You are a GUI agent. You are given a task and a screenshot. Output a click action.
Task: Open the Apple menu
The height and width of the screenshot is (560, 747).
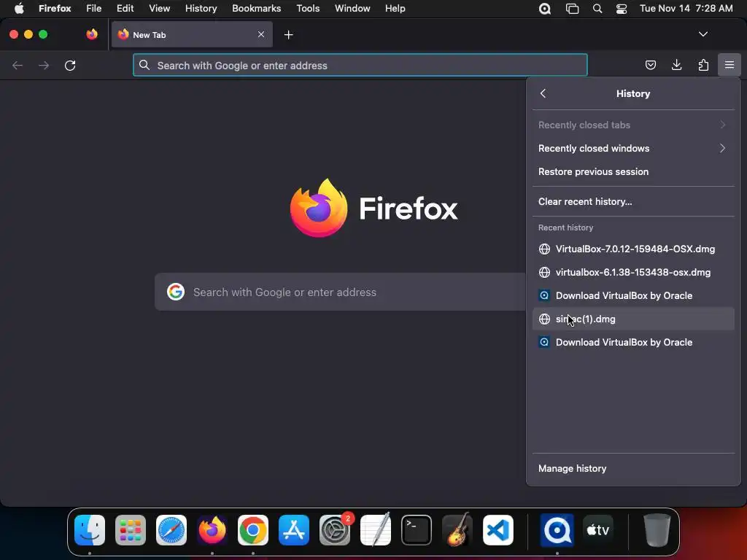[x=19, y=9]
